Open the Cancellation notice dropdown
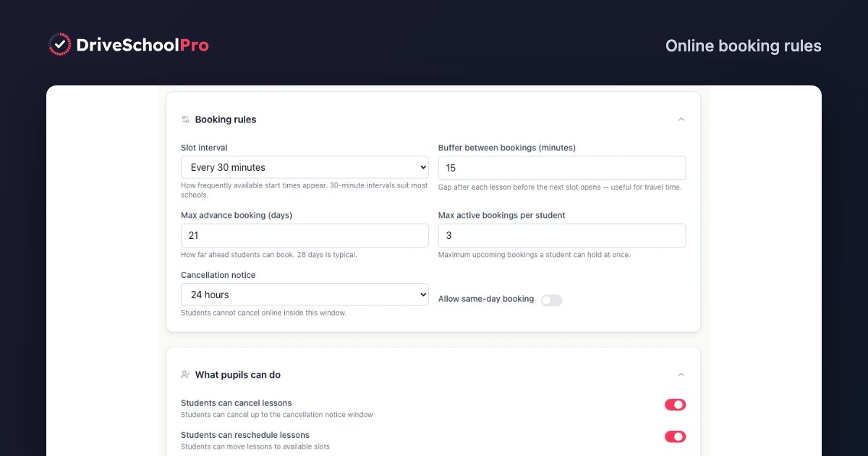 tap(305, 295)
